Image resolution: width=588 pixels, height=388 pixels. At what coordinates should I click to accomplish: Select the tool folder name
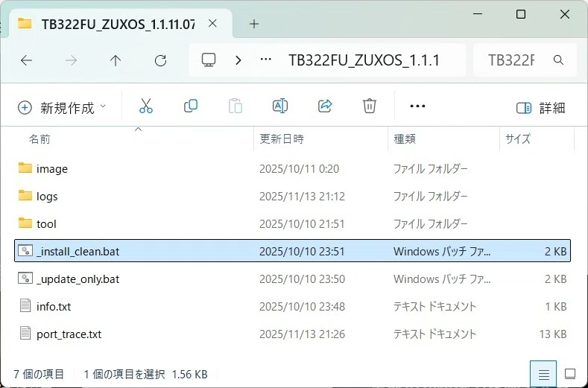coord(46,224)
